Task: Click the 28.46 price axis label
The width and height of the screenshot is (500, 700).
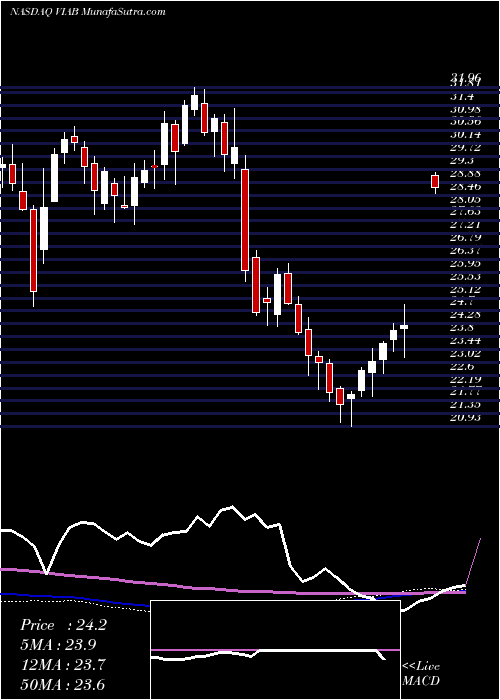Action: (x=466, y=186)
